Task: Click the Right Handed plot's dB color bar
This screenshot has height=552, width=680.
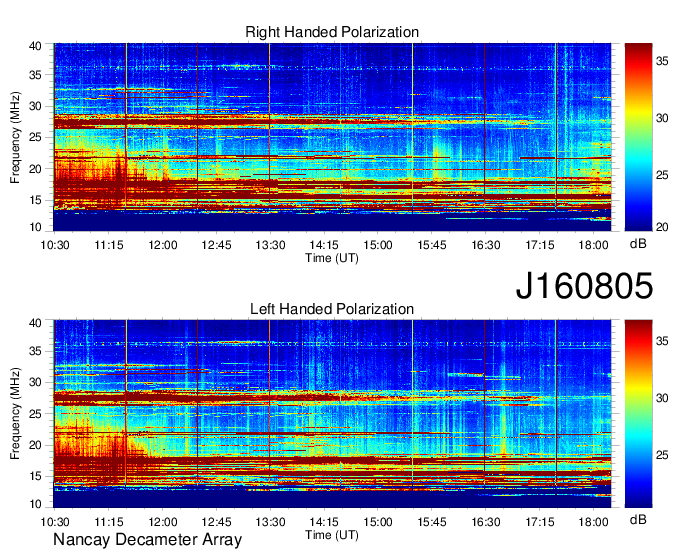Action: tap(638, 137)
